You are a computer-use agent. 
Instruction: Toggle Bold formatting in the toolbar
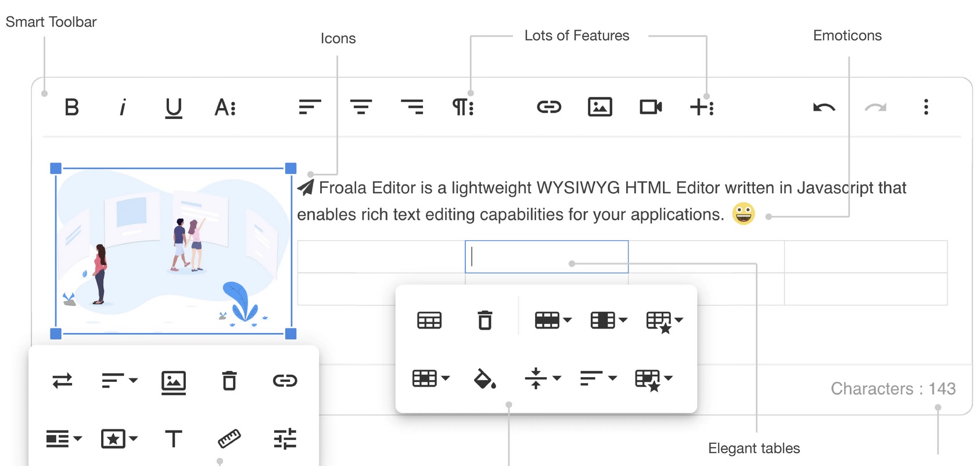(x=72, y=107)
